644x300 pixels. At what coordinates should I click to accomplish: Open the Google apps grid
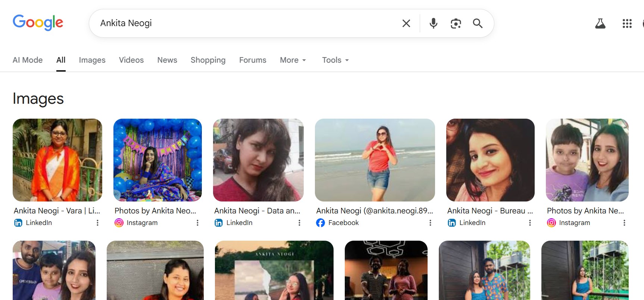[x=627, y=24]
